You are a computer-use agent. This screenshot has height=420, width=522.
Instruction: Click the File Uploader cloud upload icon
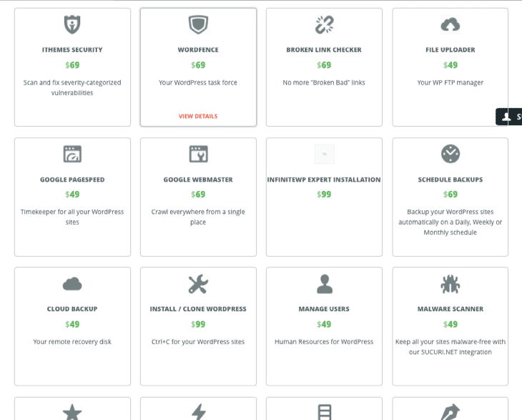450,24
